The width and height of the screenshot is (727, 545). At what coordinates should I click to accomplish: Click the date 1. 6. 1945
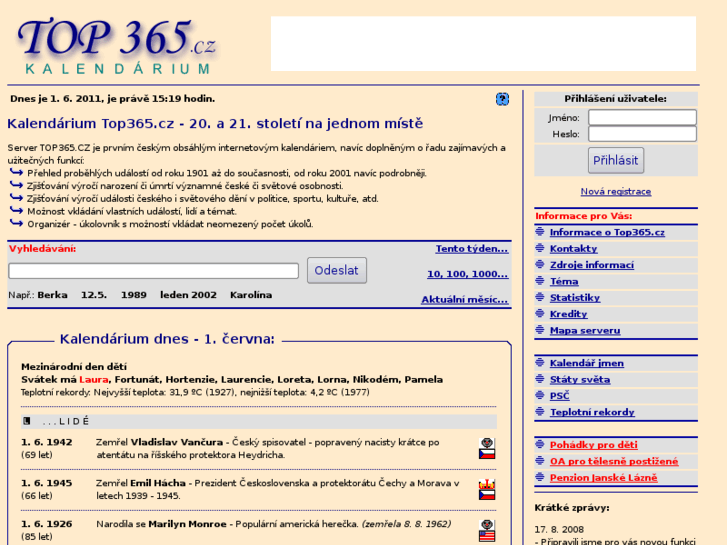(x=46, y=483)
